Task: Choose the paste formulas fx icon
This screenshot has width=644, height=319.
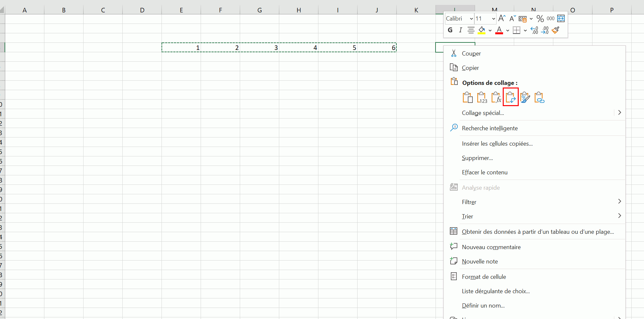Action: point(496,97)
